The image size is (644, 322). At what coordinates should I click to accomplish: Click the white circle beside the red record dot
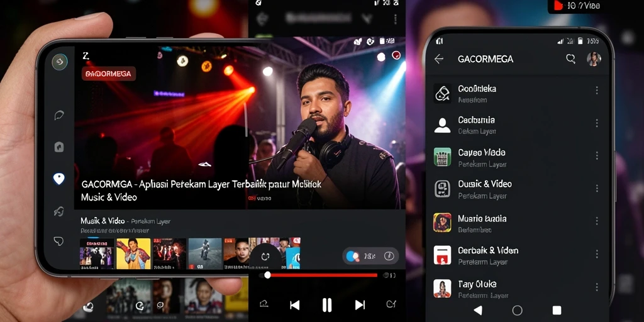click(x=381, y=57)
